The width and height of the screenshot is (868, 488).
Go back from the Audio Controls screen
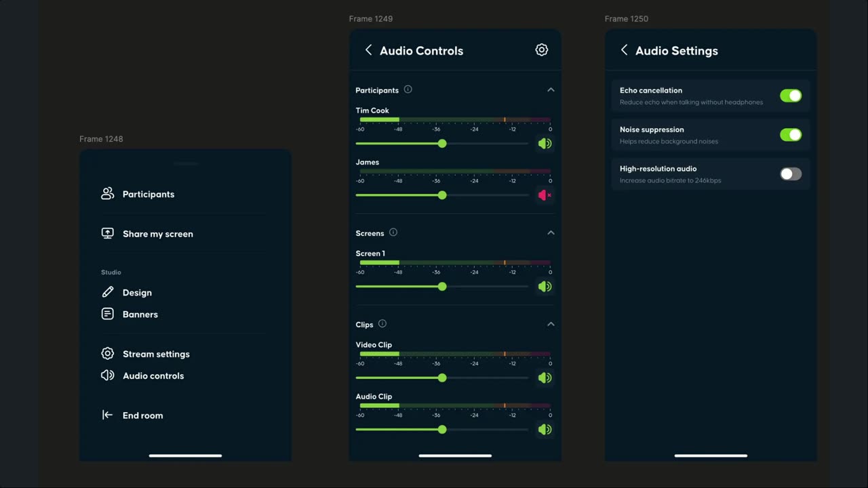(x=368, y=50)
